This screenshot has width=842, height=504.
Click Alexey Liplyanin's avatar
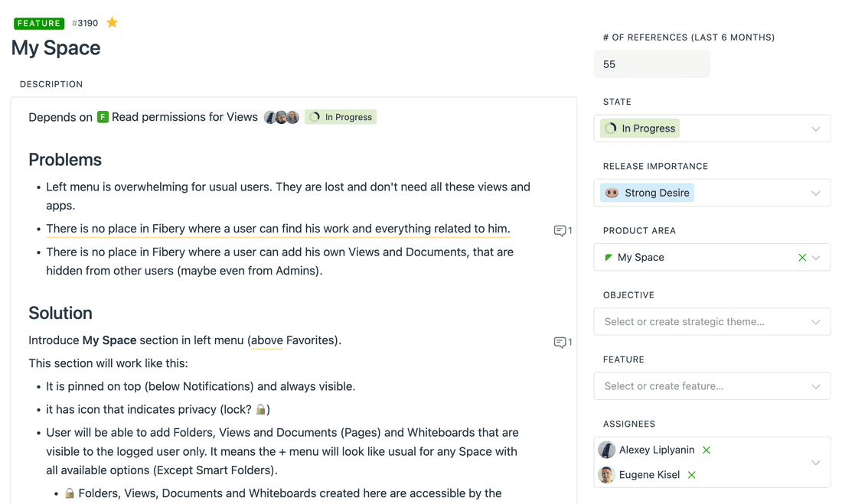coord(607,450)
